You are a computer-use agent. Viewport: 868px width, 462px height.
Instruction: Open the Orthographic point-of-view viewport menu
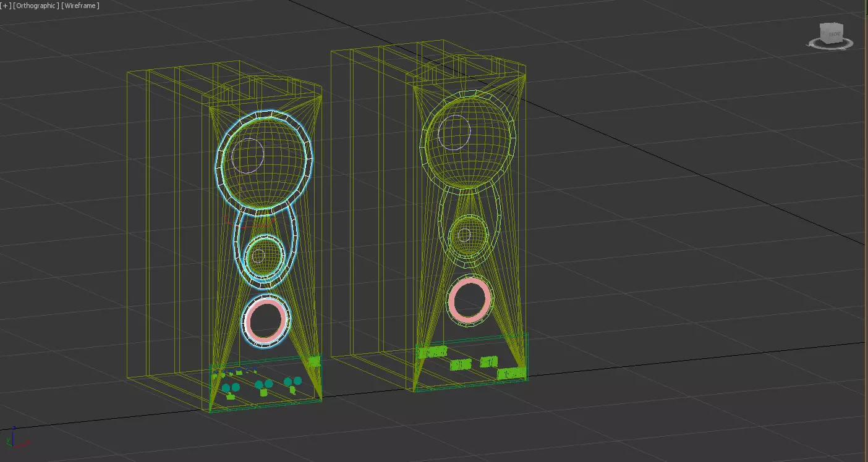coord(36,6)
